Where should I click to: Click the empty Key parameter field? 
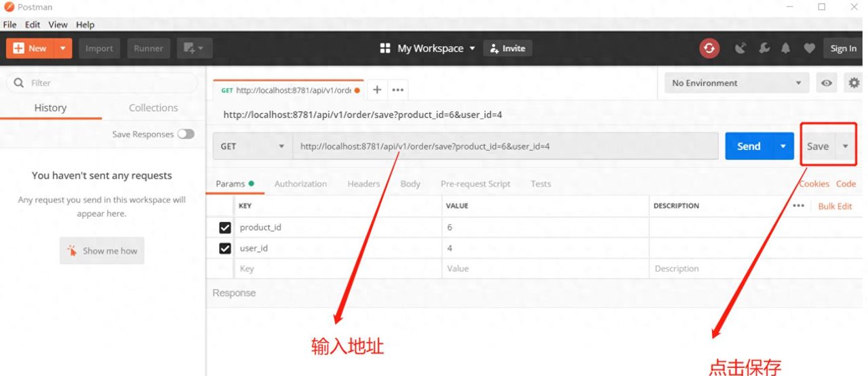338,269
